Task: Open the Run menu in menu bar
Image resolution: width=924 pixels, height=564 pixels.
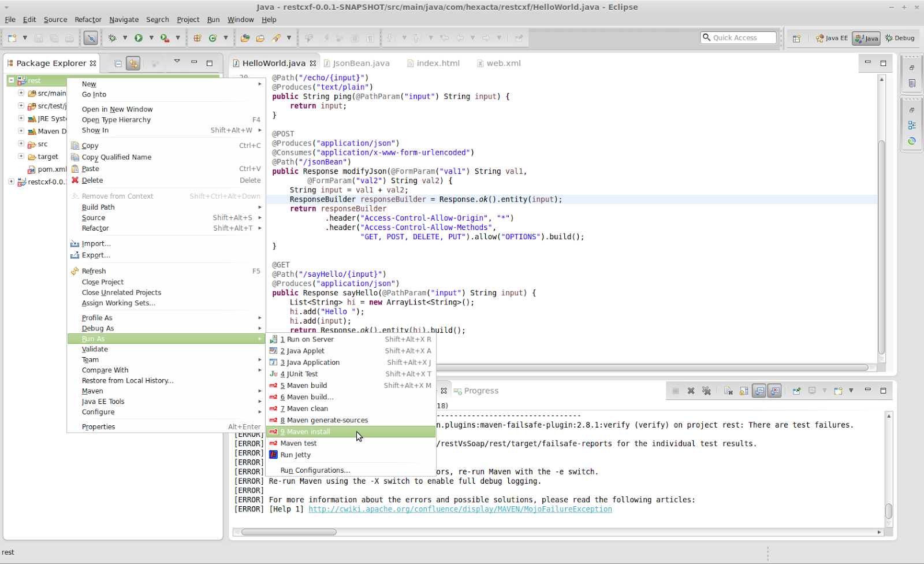Action: [213, 19]
